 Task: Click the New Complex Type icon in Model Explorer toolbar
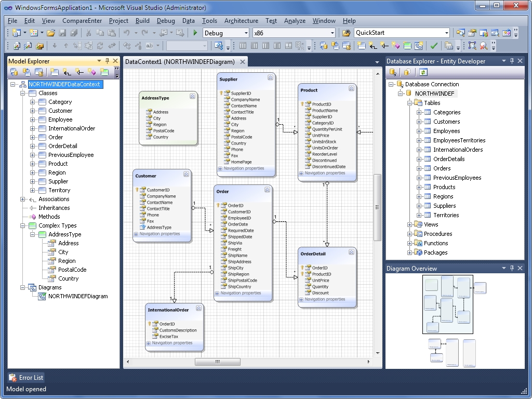tap(104, 72)
